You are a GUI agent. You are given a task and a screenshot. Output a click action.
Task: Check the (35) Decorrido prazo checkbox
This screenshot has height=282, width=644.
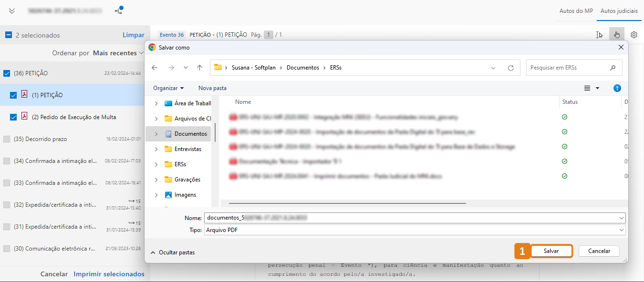click(7, 139)
